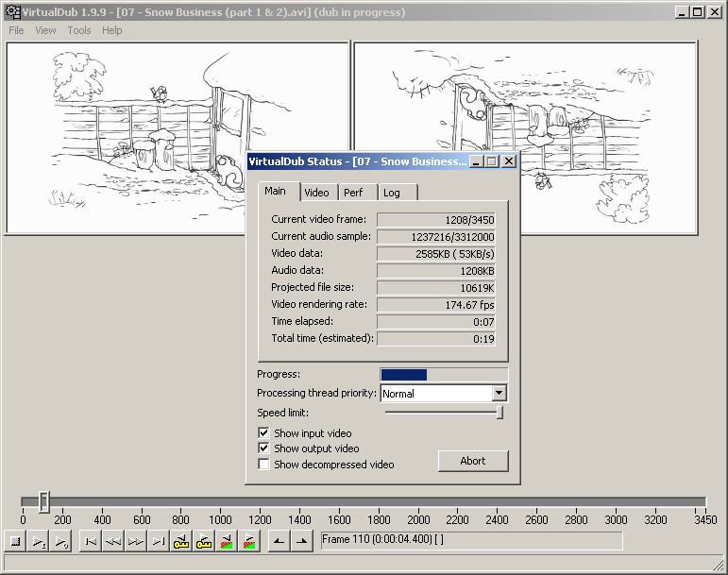Click Audio data value 1208KB
The width and height of the screenshot is (728, 575).
436,271
